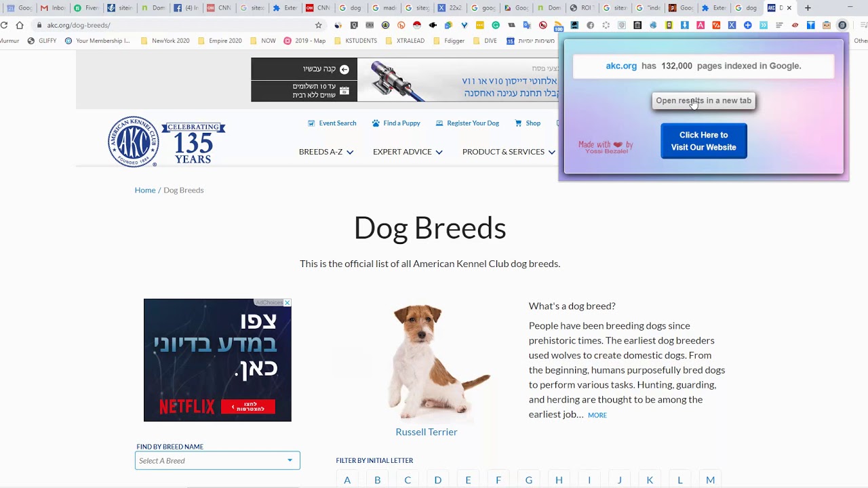Open the DIVE bookmark folder
This screenshot has height=488, width=868.
coord(485,41)
